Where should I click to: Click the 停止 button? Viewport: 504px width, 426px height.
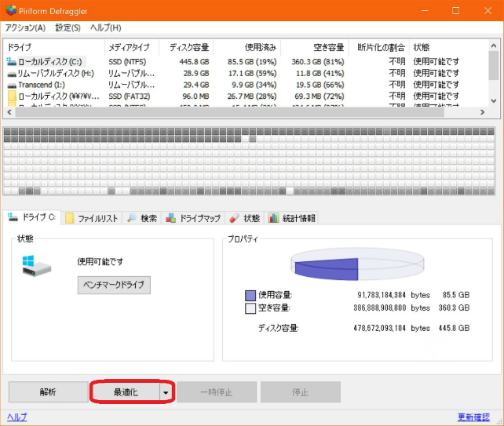(300, 392)
